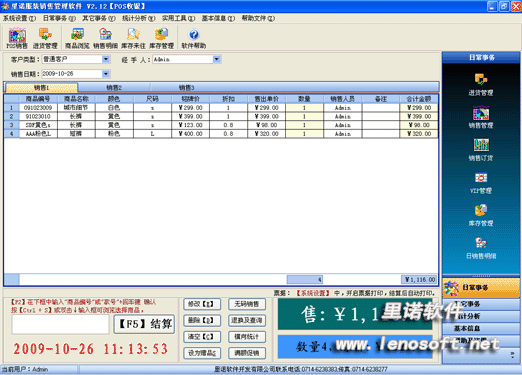Click the 退换及查询 button

pos(247,320)
